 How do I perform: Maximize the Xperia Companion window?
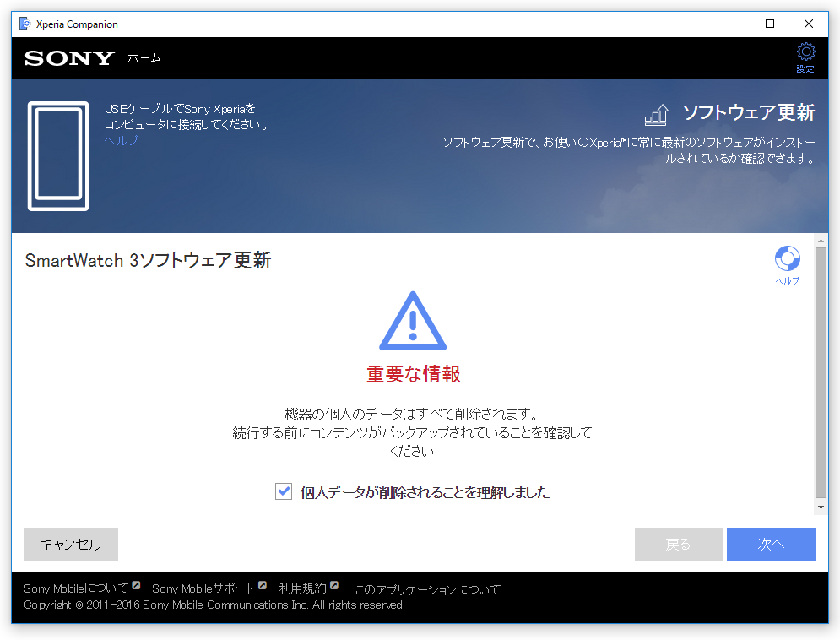point(770,24)
